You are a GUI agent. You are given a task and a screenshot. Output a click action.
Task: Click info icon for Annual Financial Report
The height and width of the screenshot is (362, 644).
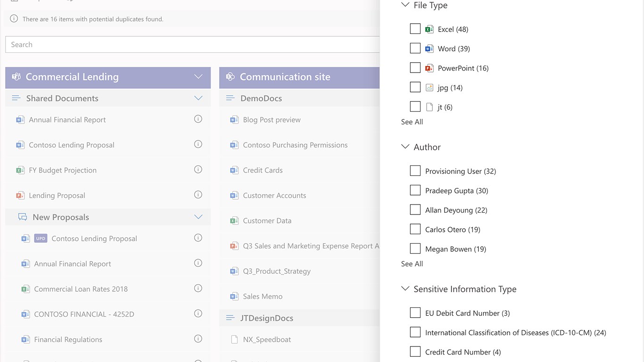point(198,119)
